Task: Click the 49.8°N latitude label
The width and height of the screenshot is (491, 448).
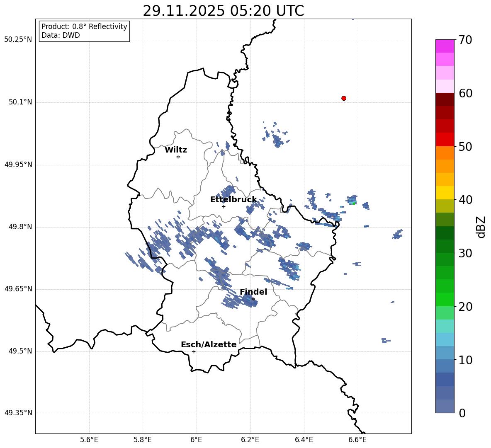Action: tap(21, 227)
